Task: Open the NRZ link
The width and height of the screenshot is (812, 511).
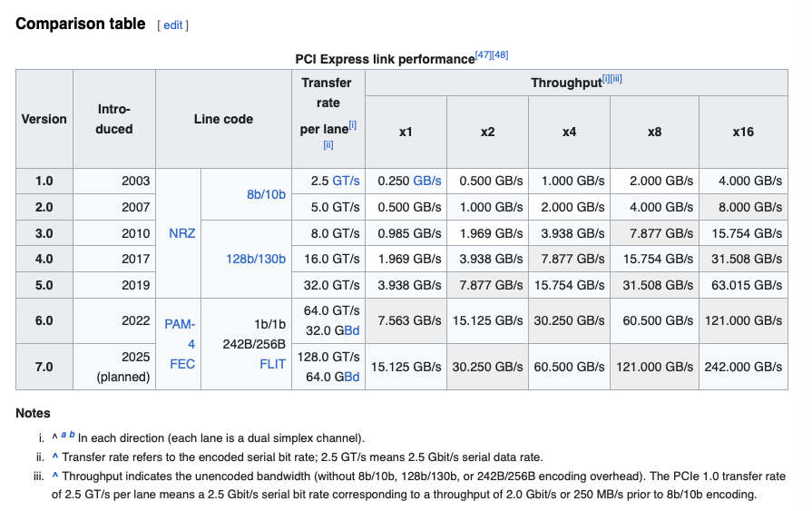Action: click(x=181, y=233)
